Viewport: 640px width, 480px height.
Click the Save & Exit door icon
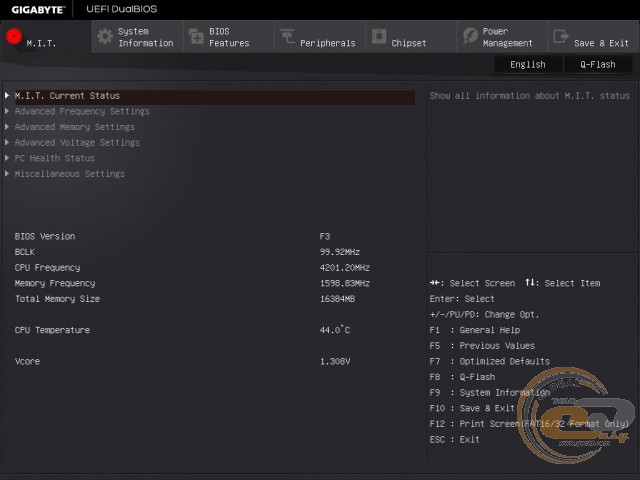(x=561, y=36)
